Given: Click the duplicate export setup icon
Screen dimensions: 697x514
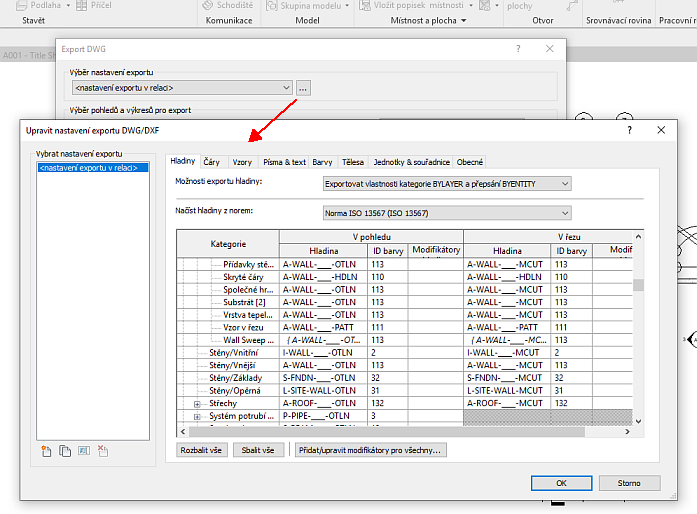Looking at the screenshot, I should point(65,451).
